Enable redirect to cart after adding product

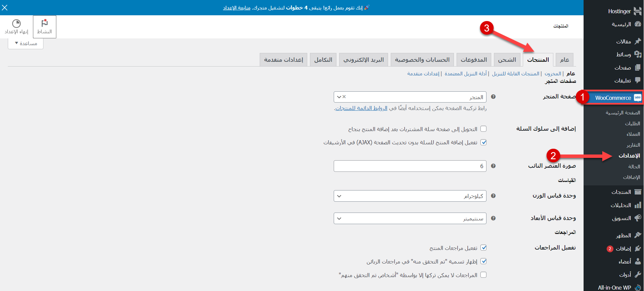483,129
